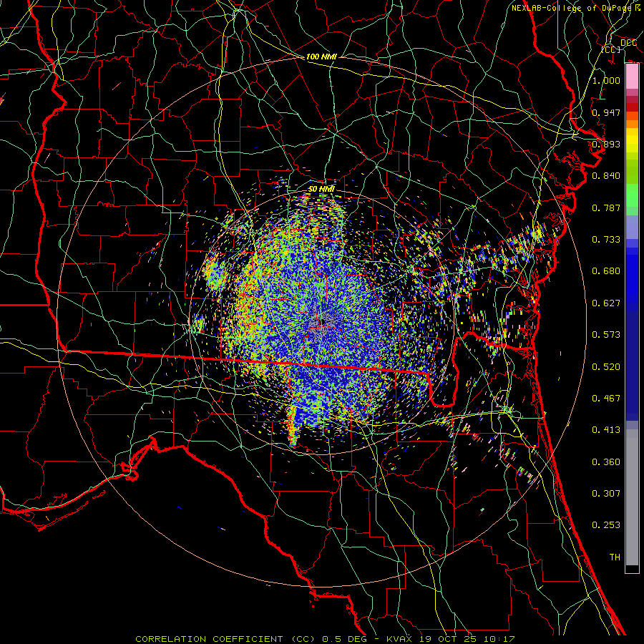Click the 0.307 legend value
The width and height of the screenshot is (644, 644).
pyautogui.click(x=606, y=494)
